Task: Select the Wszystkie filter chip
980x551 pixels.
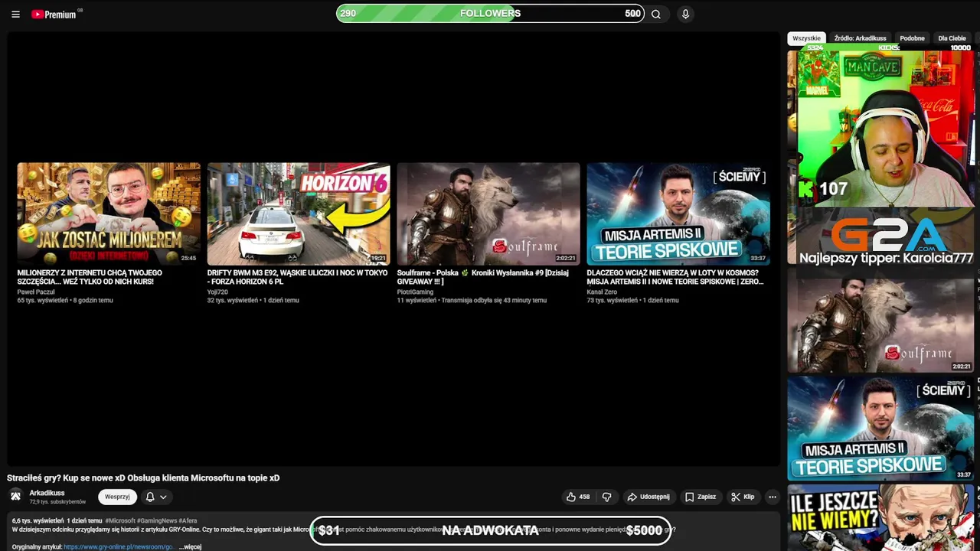Action: pyautogui.click(x=806, y=38)
